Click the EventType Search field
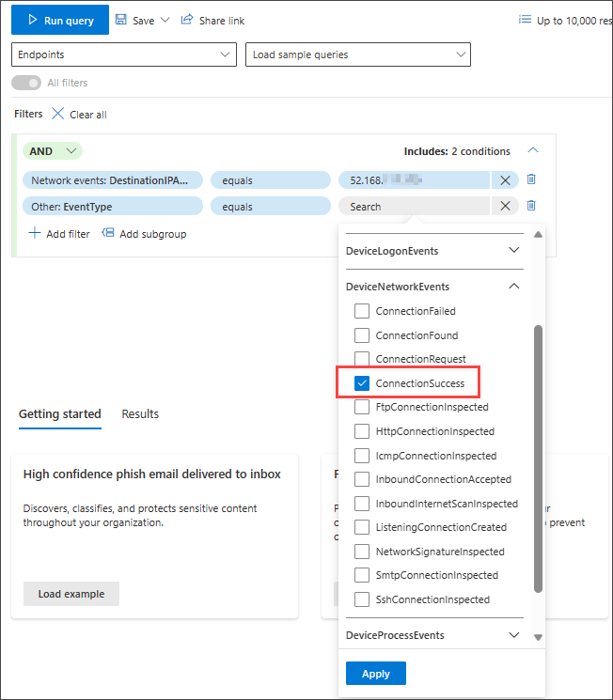Screen dimensions: 613x700 414,207
